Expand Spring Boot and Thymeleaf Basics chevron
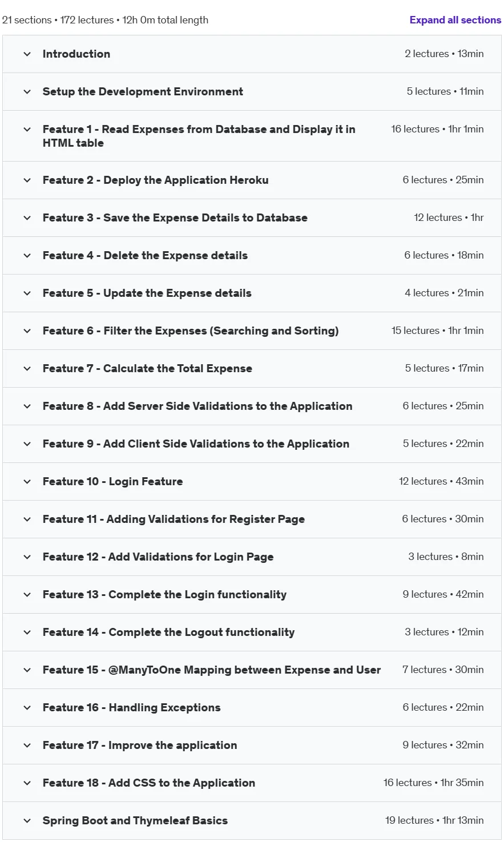 (x=27, y=821)
